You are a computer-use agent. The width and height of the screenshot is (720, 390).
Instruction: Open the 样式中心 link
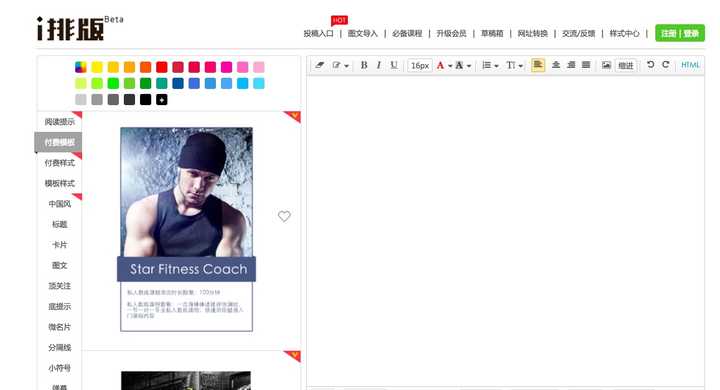tap(624, 34)
